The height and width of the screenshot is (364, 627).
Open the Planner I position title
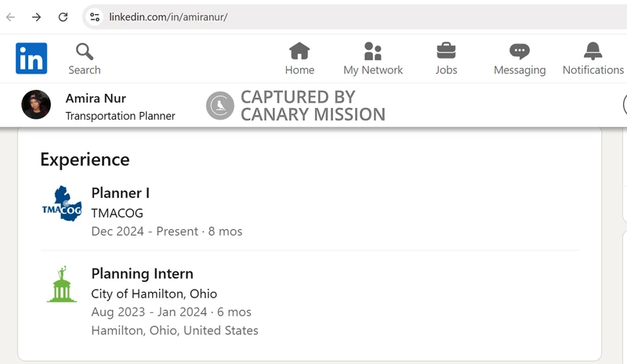click(x=120, y=193)
